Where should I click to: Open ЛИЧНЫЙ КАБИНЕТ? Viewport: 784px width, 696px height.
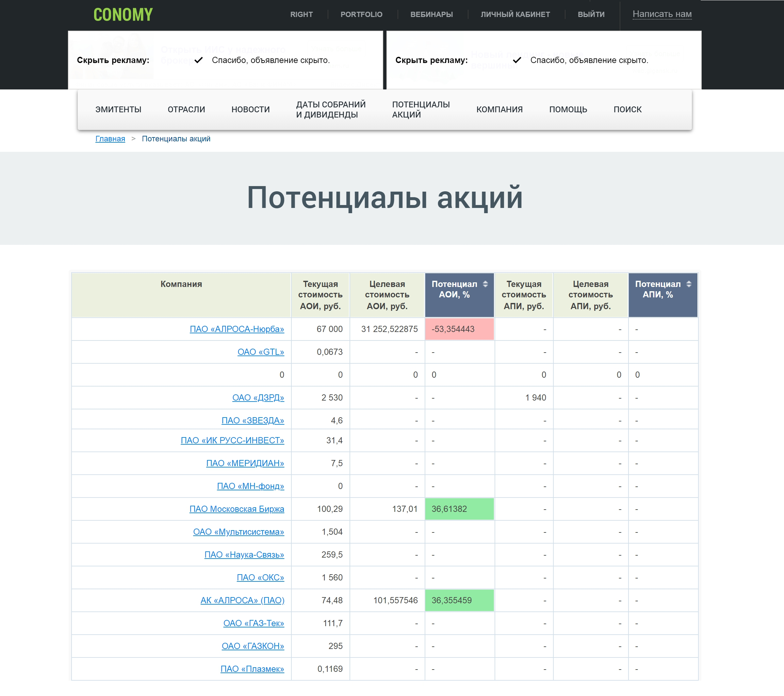point(515,14)
